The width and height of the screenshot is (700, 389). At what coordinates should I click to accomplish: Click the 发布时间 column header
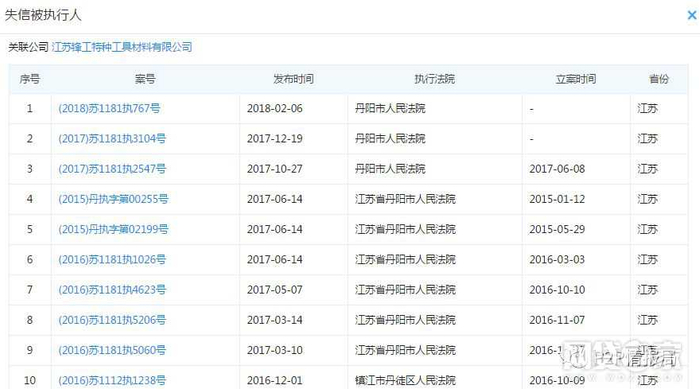pyautogui.click(x=293, y=79)
